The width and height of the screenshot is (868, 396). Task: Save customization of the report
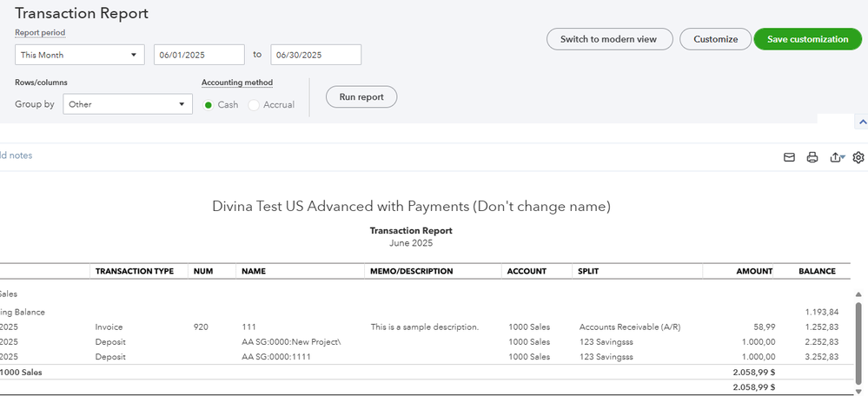(807, 39)
